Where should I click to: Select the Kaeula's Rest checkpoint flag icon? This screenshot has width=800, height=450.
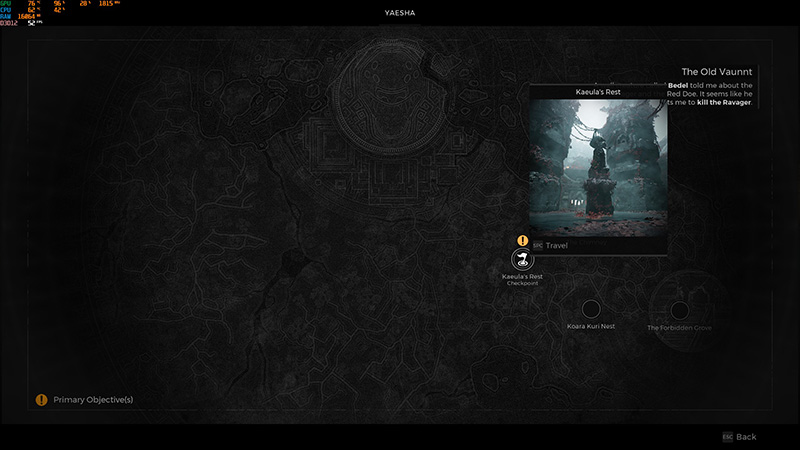(x=522, y=260)
